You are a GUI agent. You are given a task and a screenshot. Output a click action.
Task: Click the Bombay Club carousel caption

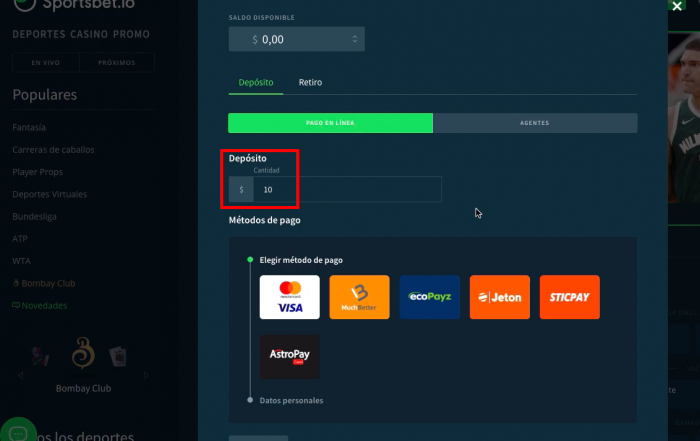pos(83,389)
